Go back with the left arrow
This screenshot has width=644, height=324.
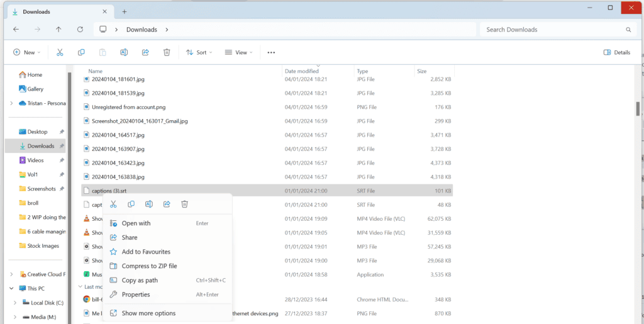click(x=16, y=30)
